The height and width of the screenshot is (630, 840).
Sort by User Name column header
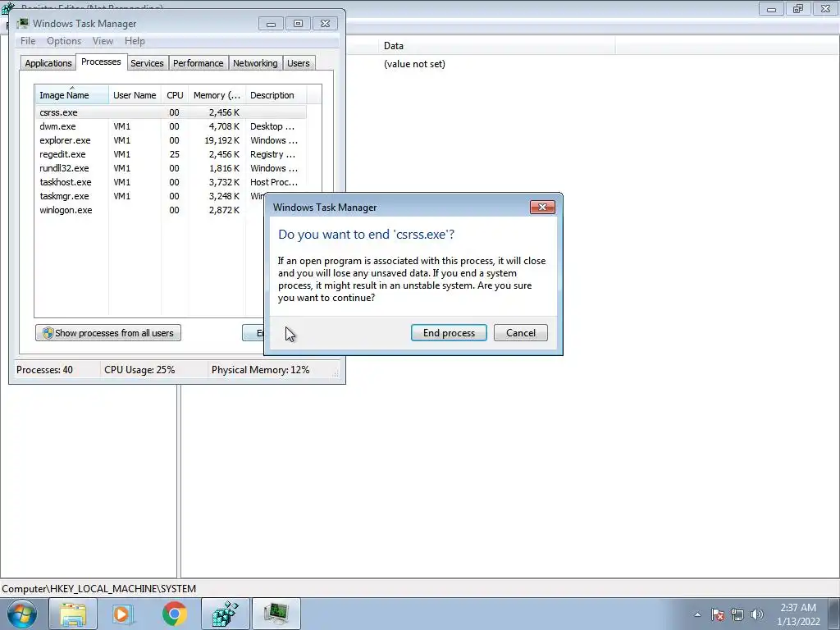point(135,95)
